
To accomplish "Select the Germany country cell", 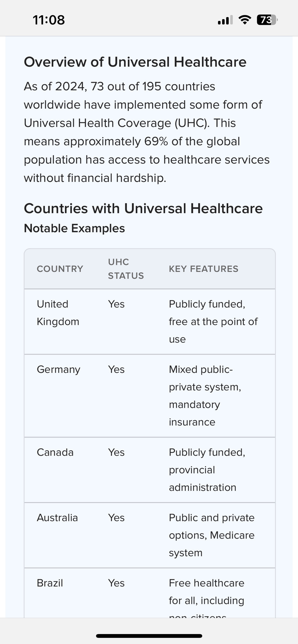I will 58,369.
